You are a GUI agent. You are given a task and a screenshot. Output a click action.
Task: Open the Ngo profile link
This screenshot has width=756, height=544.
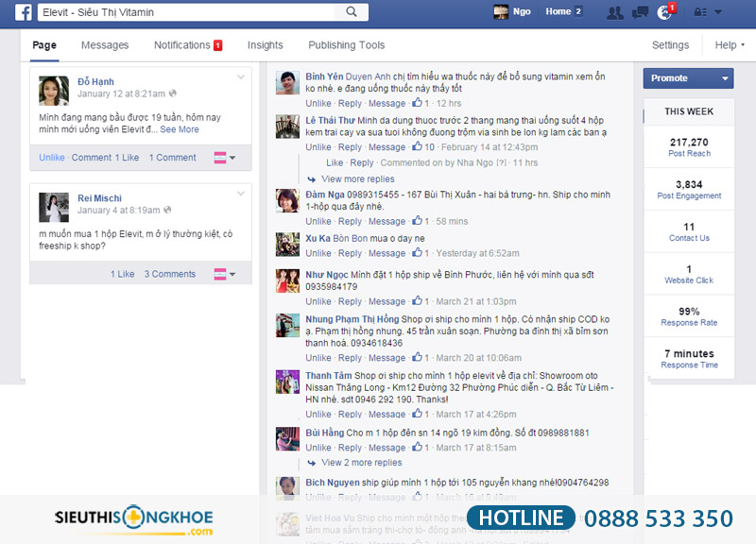(x=522, y=11)
